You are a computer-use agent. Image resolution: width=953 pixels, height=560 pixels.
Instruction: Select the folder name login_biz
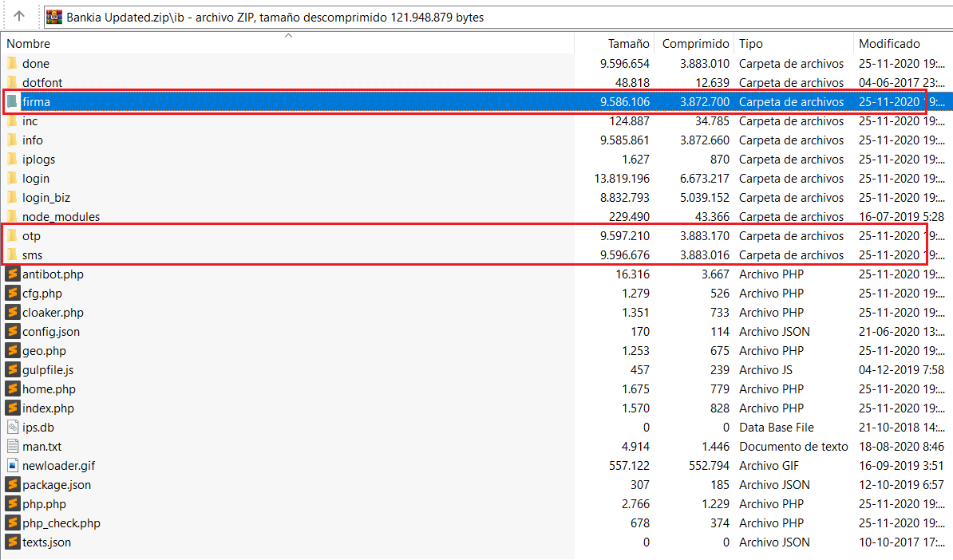click(x=46, y=198)
